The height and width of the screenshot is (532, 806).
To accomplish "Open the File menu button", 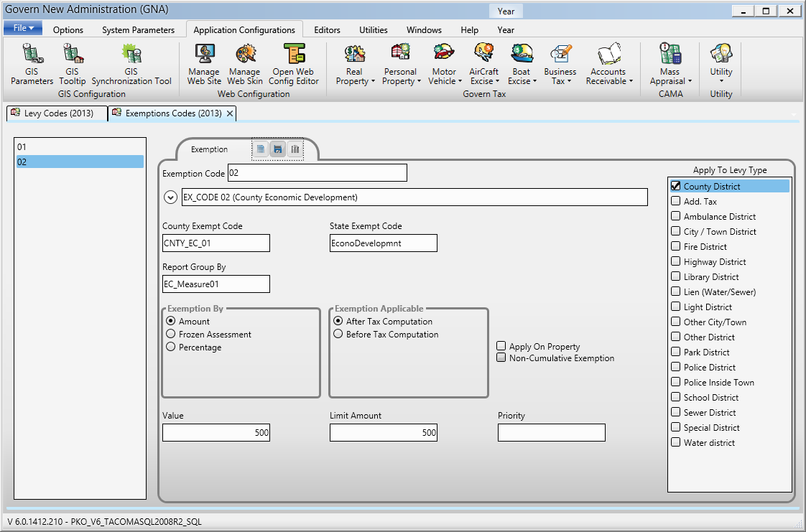I will pyautogui.click(x=24, y=28).
